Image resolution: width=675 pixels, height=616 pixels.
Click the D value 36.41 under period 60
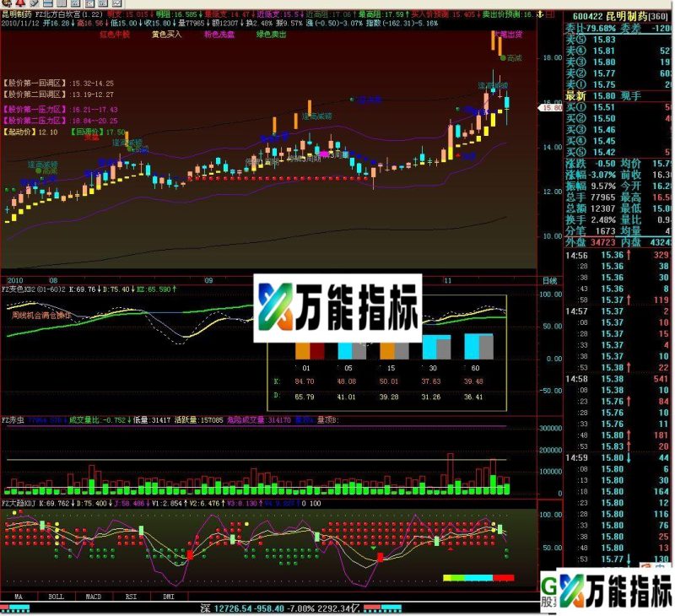(x=473, y=397)
